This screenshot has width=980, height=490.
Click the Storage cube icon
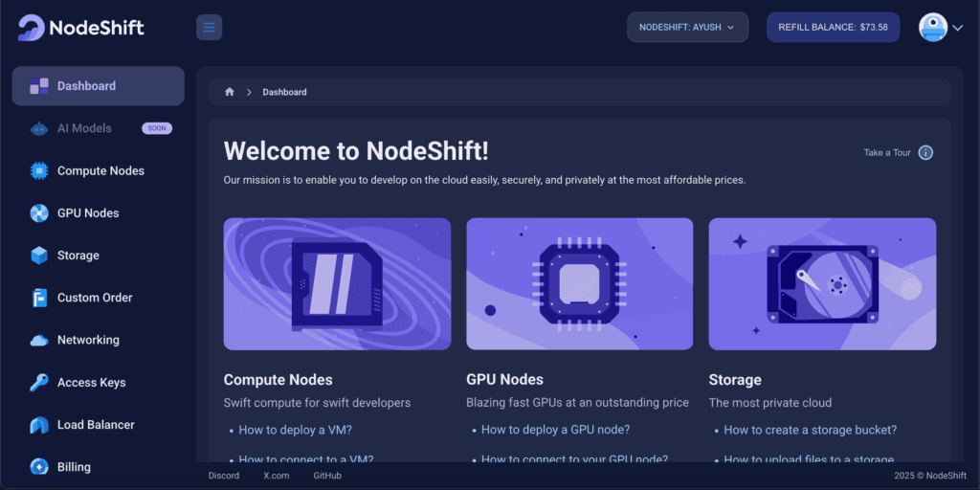tap(39, 256)
